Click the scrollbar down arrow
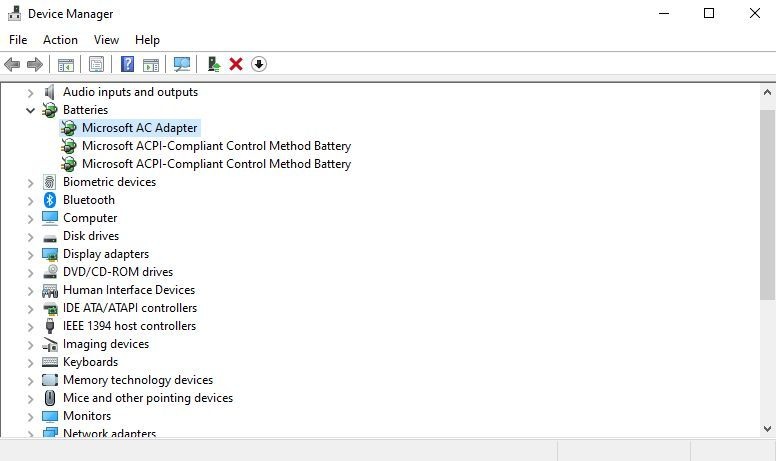Viewport: 776px width, 461px height. [768, 429]
